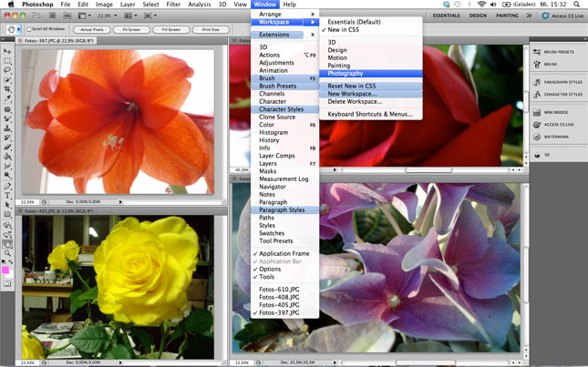
Task: Select the Rectangular Marquee tool
Action: point(7,61)
